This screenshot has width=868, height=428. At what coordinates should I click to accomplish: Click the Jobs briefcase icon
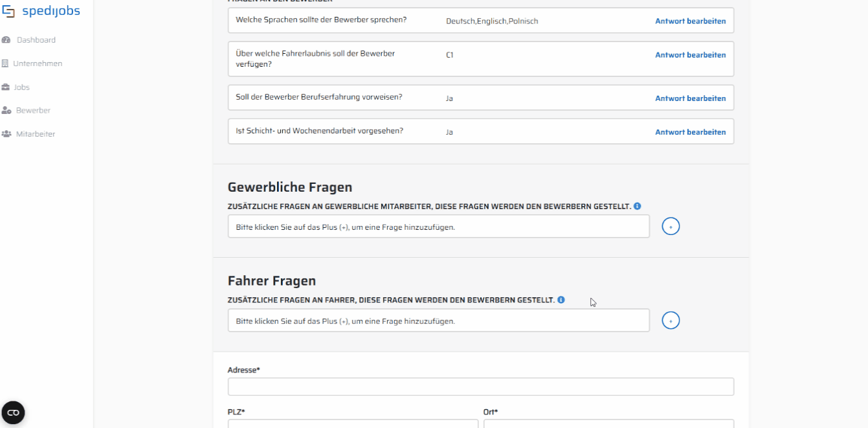click(x=6, y=87)
